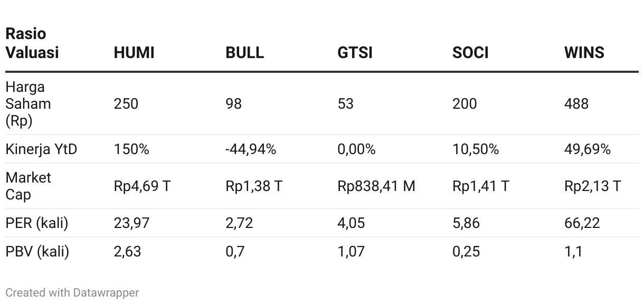Select BULL's -44,94% YtD cell
The width and height of the screenshot is (644, 305).
coord(251,149)
